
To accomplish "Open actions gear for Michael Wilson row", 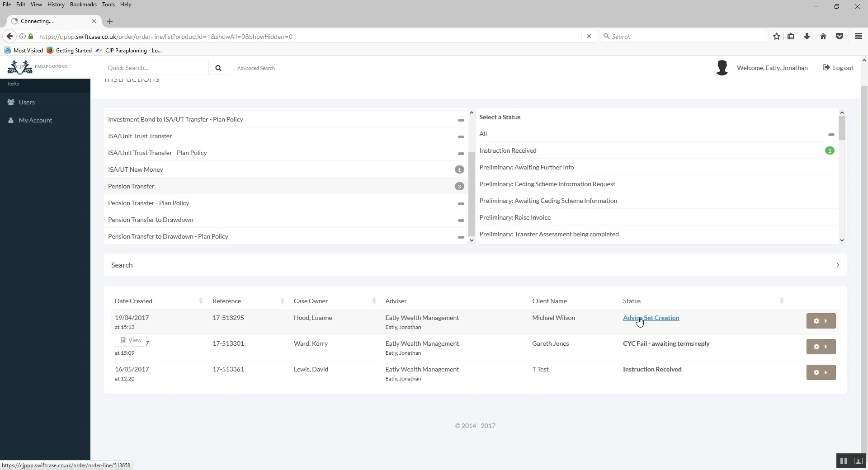I will click(821, 321).
